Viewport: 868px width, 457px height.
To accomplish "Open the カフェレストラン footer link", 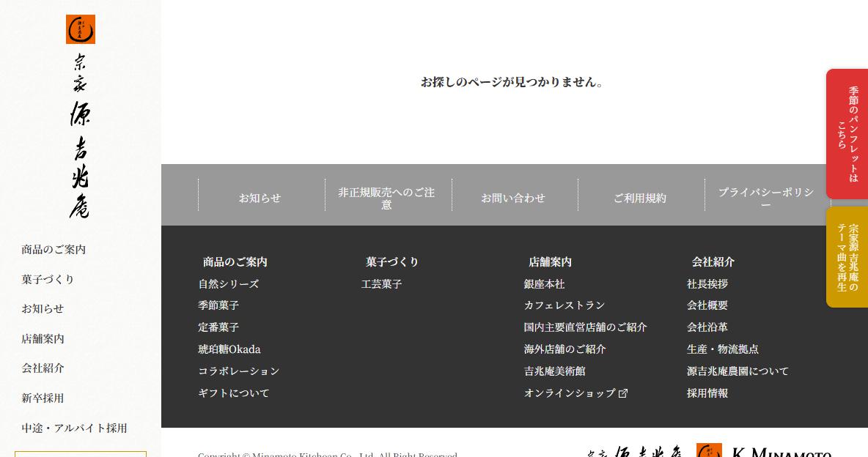I will coord(564,305).
